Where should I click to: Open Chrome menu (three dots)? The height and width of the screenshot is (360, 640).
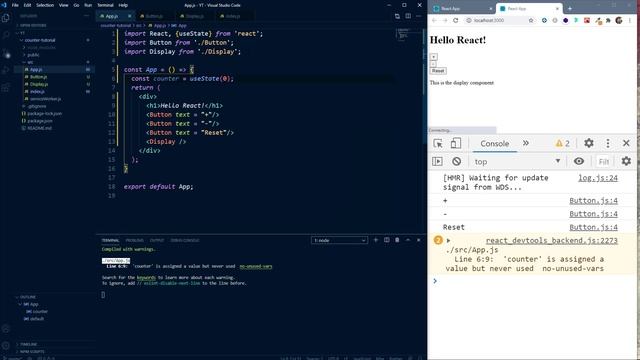[x=630, y=20]
